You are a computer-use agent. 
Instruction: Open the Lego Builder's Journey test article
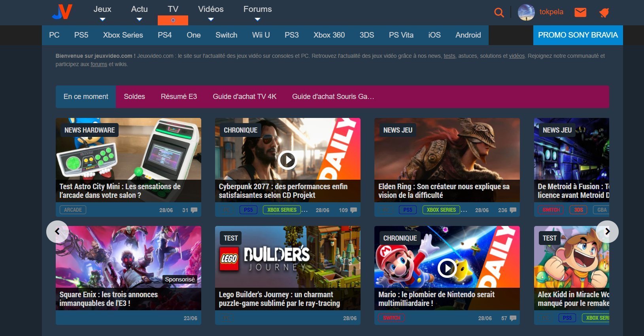(x=280, y=299)
